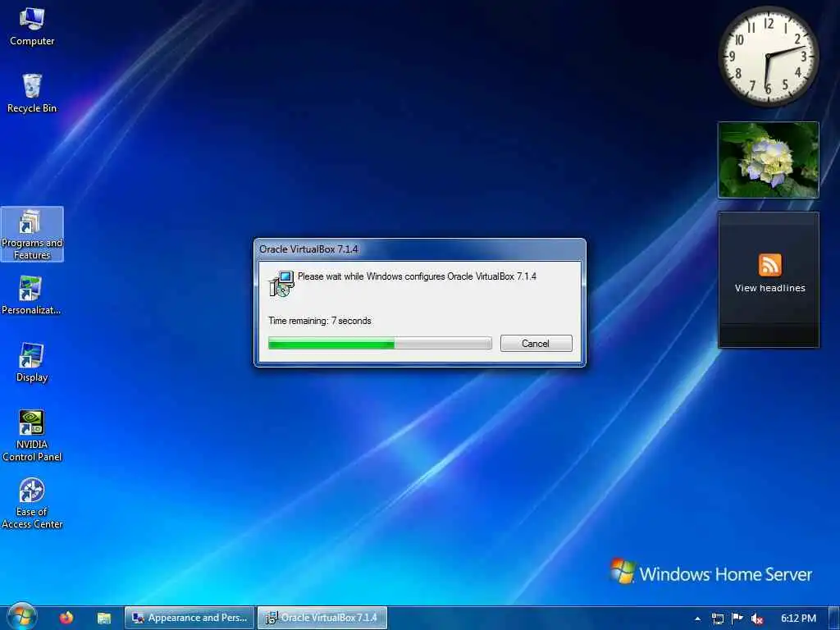Click the VirtualBox installer progress bar
Screen dimensions: 840x630
(x=380, y=343)
